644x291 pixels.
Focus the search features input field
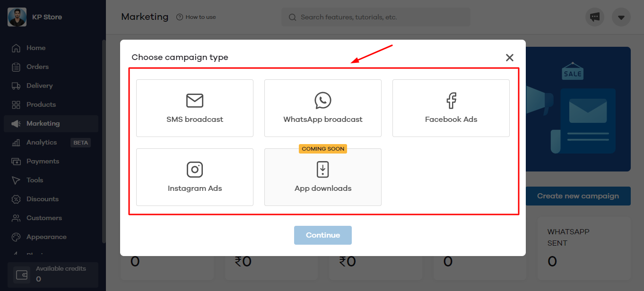(378, 17)
